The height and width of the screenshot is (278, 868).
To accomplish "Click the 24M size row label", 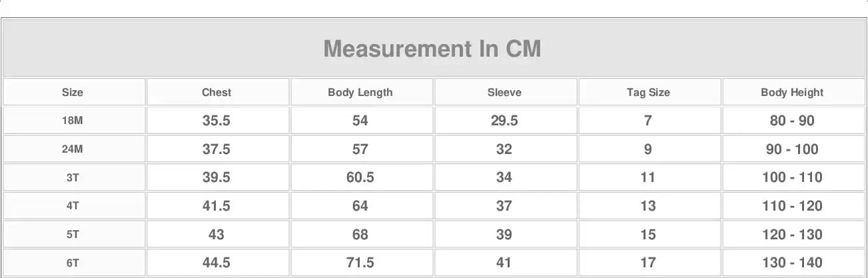I will click(73, 149).
